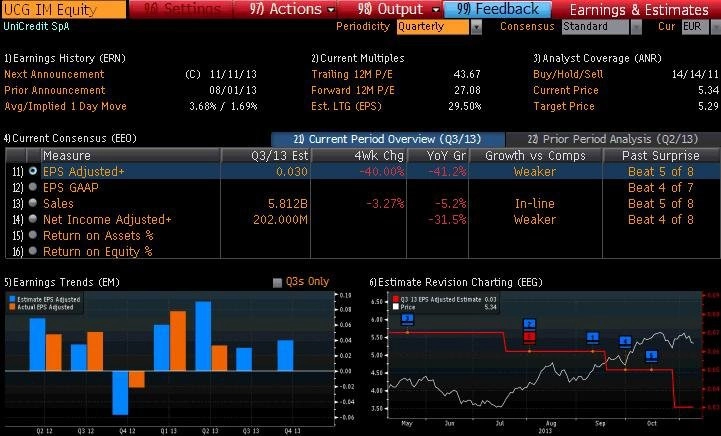Screen dimensions: 721x436
Task: Click Net Income estimate 202.000M
Action: pos(280,219)
